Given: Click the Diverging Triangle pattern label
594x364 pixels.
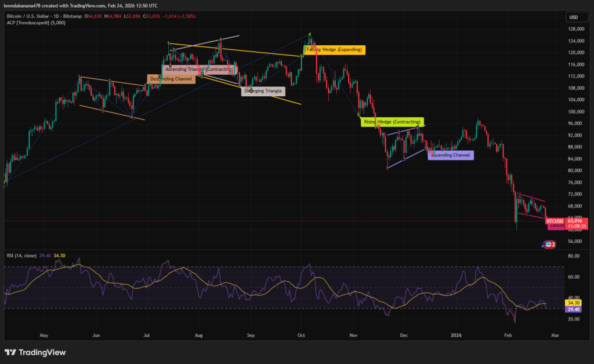Looking at the screenshot, I should (263, 91).
